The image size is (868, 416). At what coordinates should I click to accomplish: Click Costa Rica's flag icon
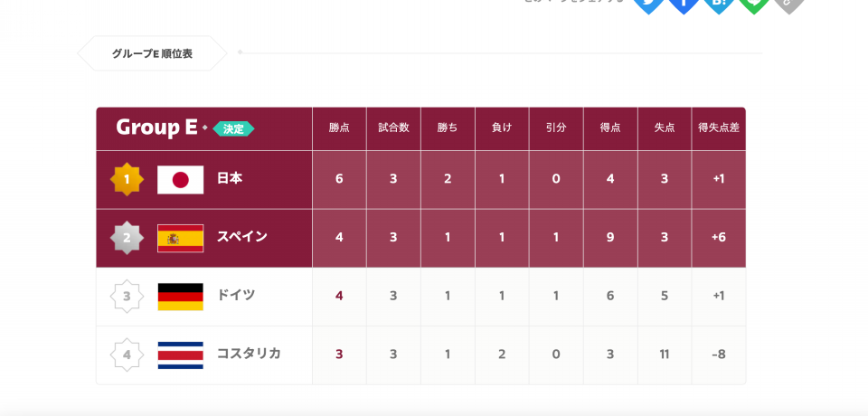[x=181, y=355]
